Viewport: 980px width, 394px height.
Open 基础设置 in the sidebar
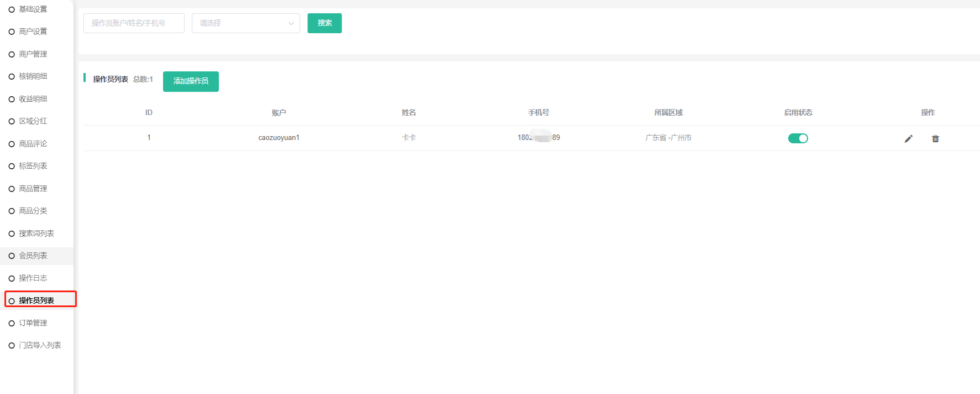(x=33, y=9)
